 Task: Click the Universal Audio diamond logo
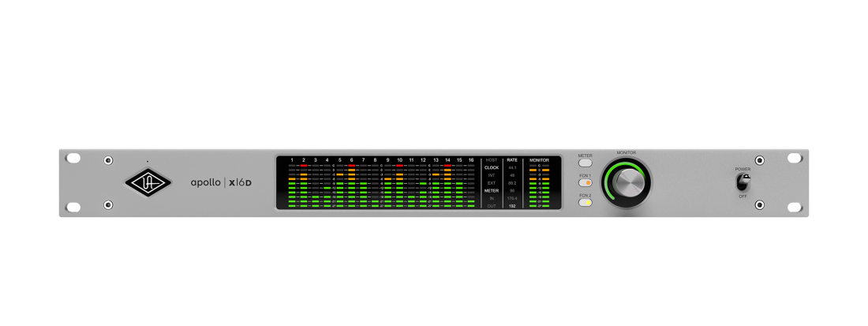tap(148, 182)
